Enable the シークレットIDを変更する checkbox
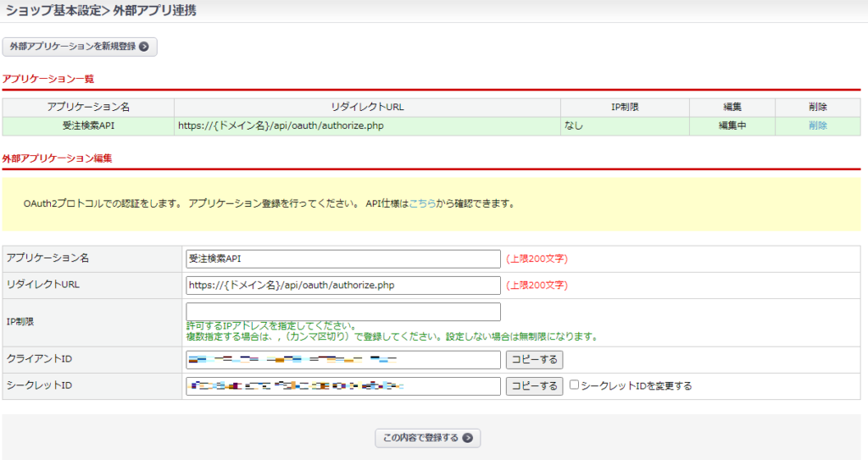The width and height of the screenshot is (868, 460). point(575,385)
